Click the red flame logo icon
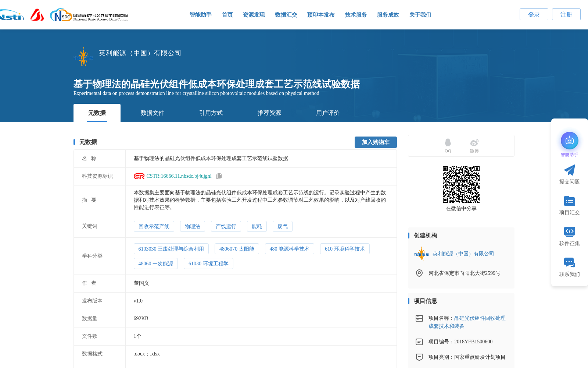588x368 pixels. coord(37,15)
